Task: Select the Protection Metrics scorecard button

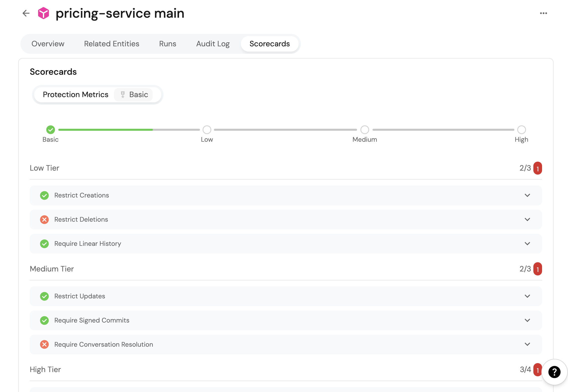Action: pos(76,95)
